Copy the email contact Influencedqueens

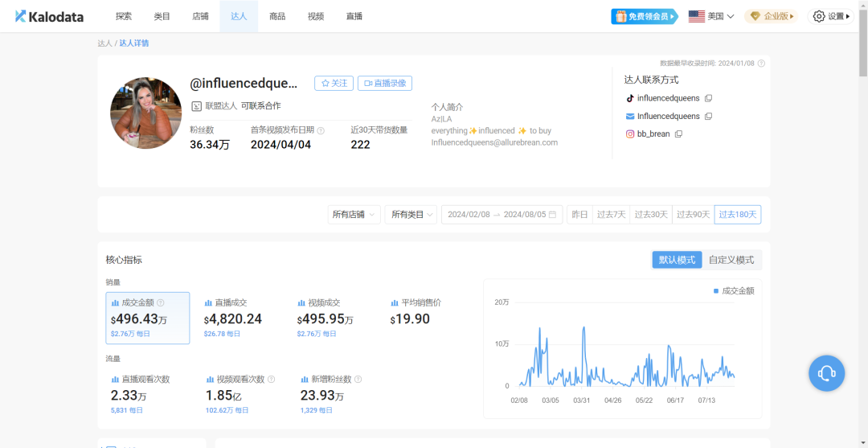(x=708, y=117)
